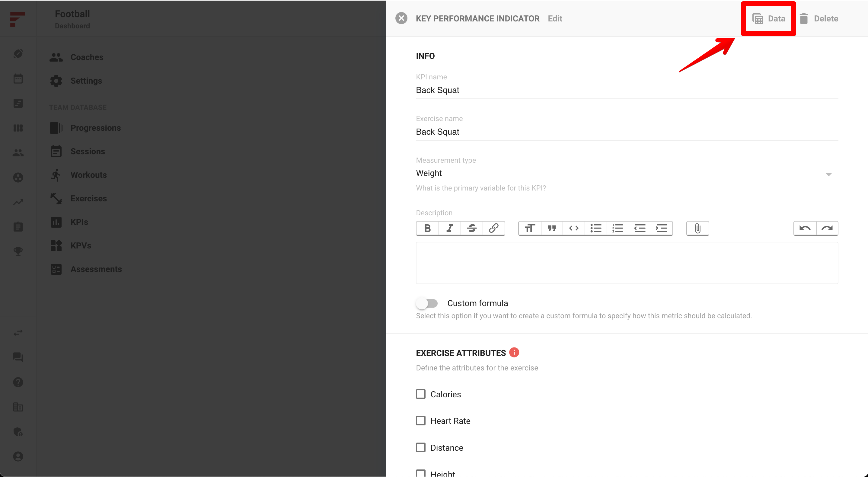Open Settings in the sidebar

(x=76, y=81)
